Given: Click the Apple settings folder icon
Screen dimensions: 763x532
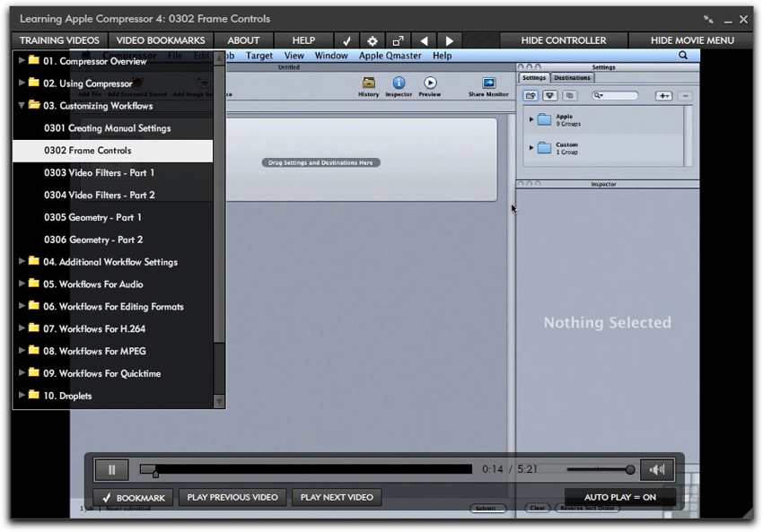Looking at the screenshot, I should [544, 119].
